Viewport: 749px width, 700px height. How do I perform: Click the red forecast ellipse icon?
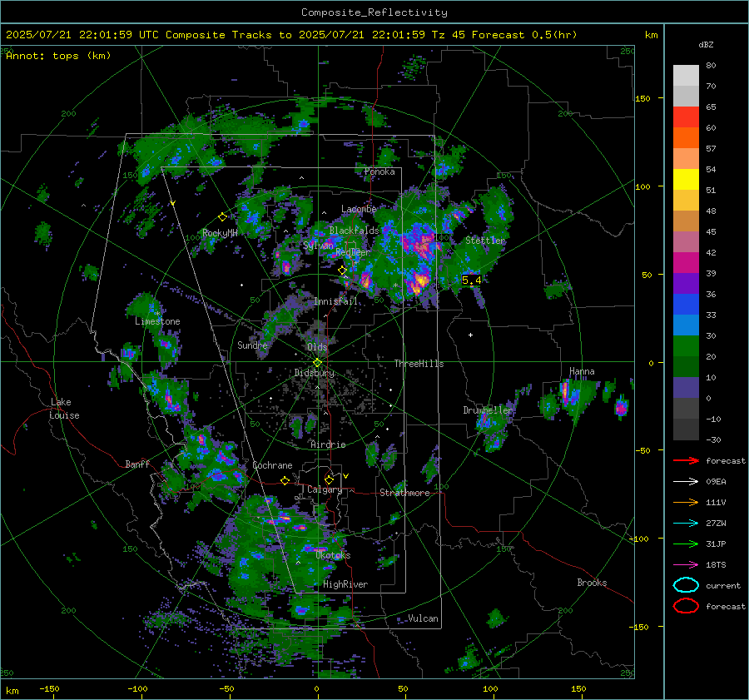[686, 606]
